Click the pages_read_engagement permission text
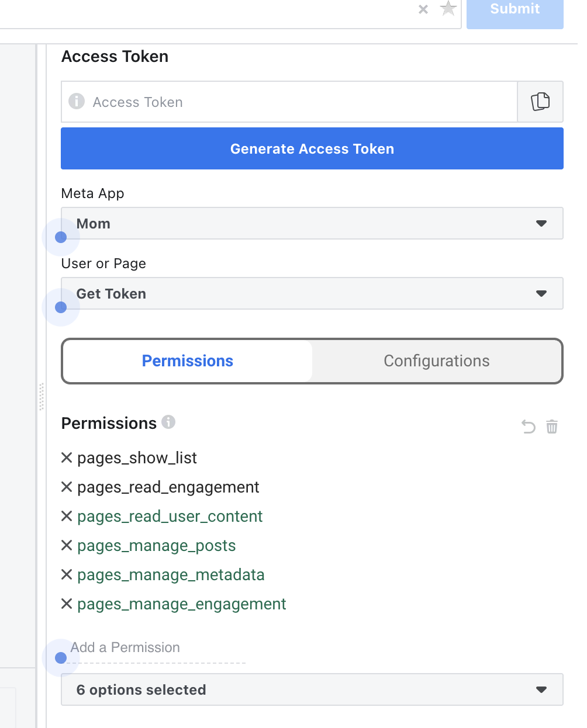The image size is (587, 728). pos(168,487)
